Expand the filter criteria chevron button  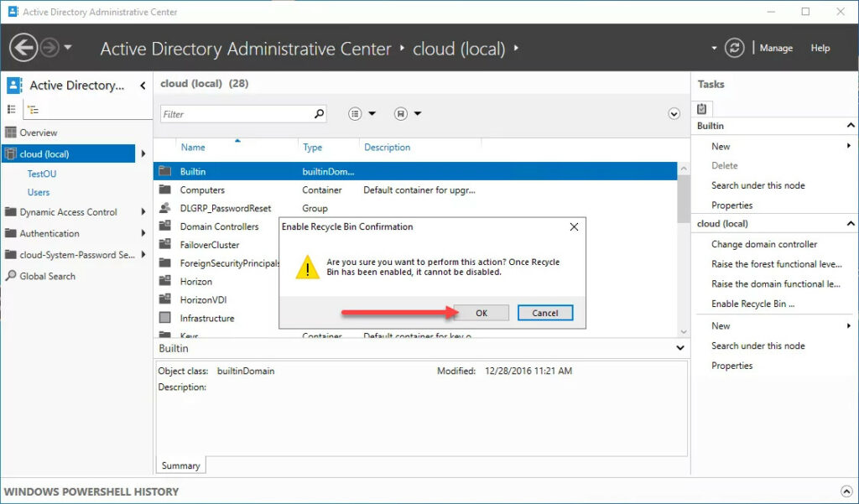pyautogui.click(x=674, y=114)
